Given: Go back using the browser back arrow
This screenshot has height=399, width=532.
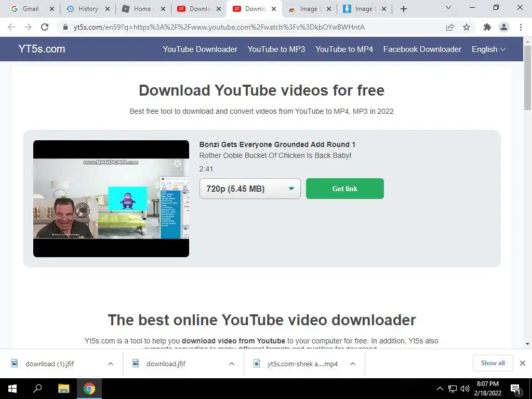Looking at the screenshot, I should pos(11,27).
